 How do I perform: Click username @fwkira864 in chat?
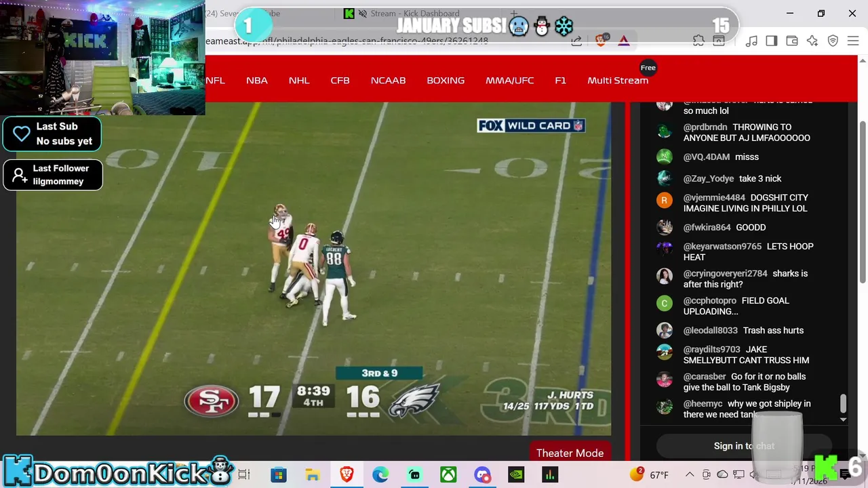(x=707, y=227)
